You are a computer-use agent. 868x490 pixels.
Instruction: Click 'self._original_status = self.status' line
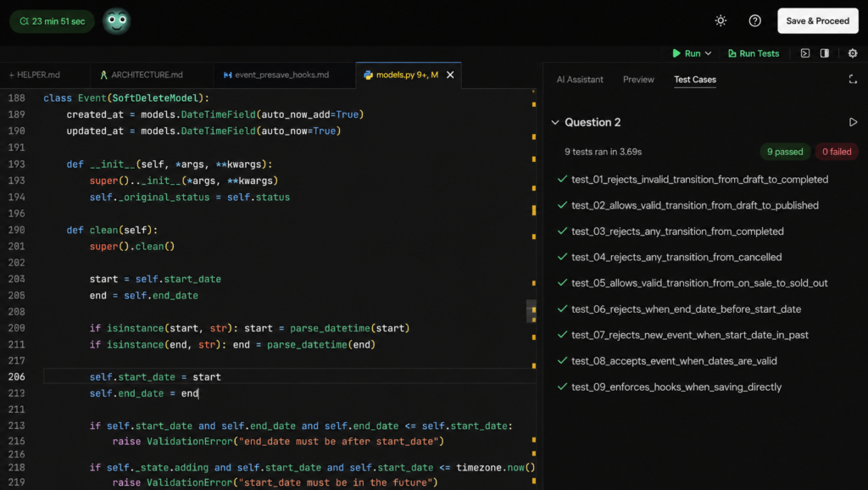(189, 198)
